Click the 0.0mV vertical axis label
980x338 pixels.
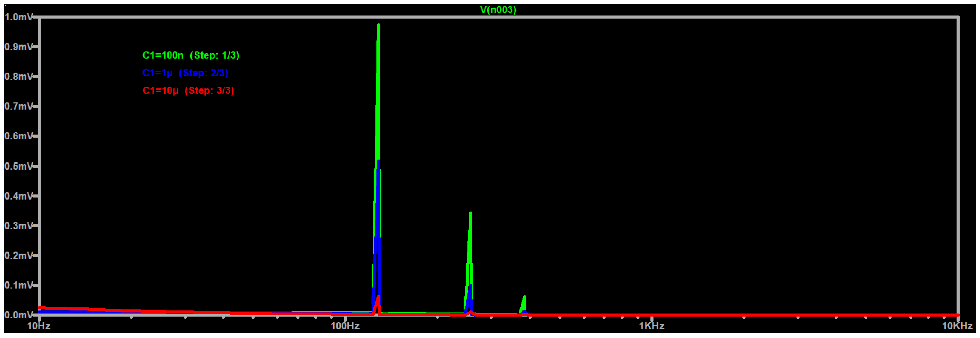[19, 315]
